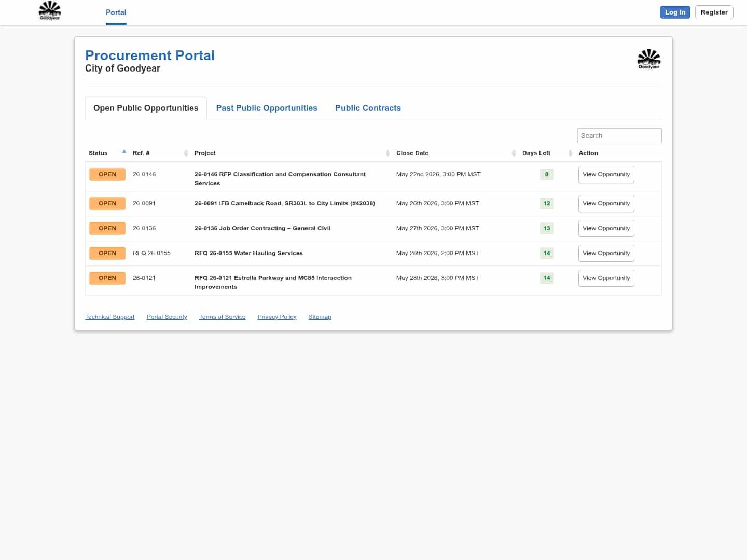Screen dimensions: 747x560
Task: Click project title 26-0091 IFB Camelback Road
Action: point(285,204)
